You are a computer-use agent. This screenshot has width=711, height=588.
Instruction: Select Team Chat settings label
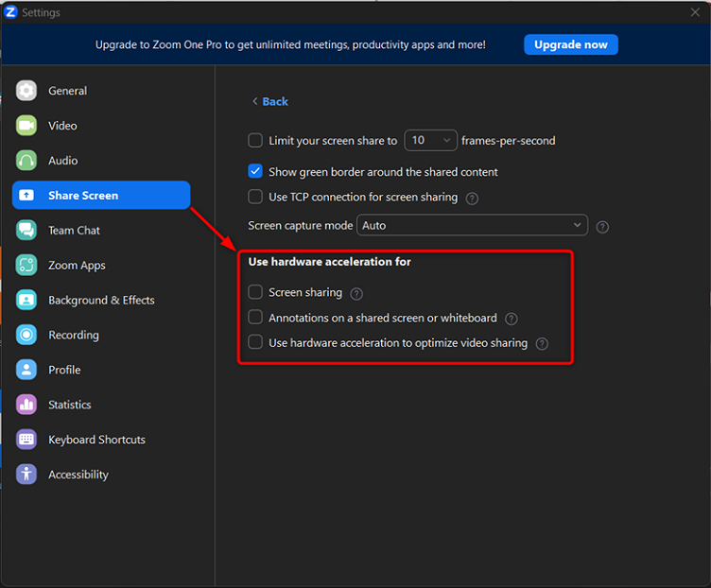[74, 231]
